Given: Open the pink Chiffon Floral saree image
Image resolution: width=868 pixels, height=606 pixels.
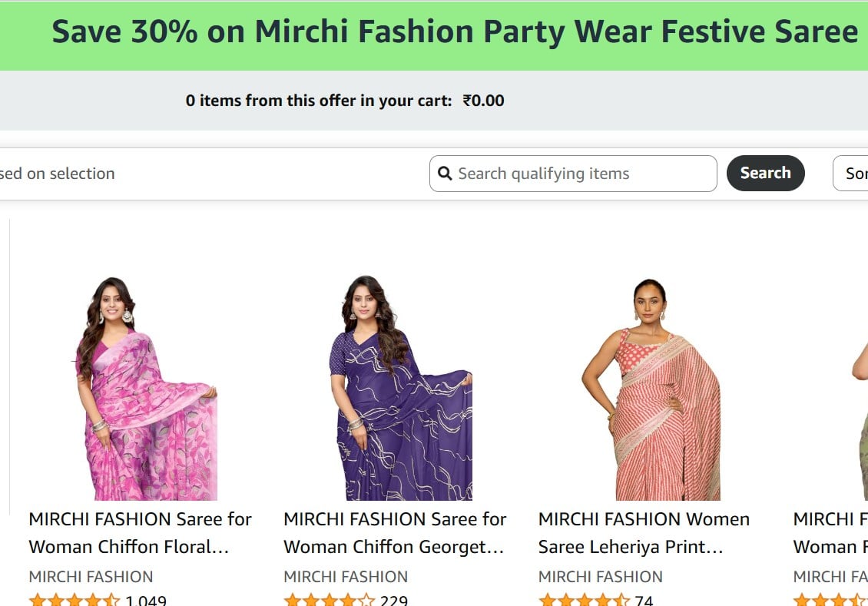Looking at the screenshot, I should point(146,389).
